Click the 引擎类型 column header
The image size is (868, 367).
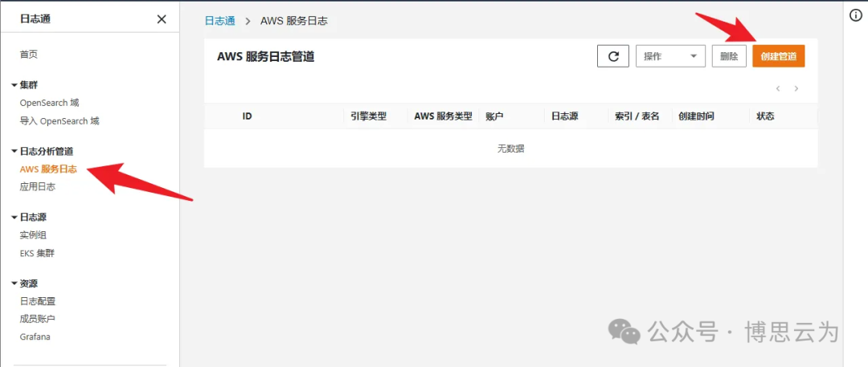[369, 116]
